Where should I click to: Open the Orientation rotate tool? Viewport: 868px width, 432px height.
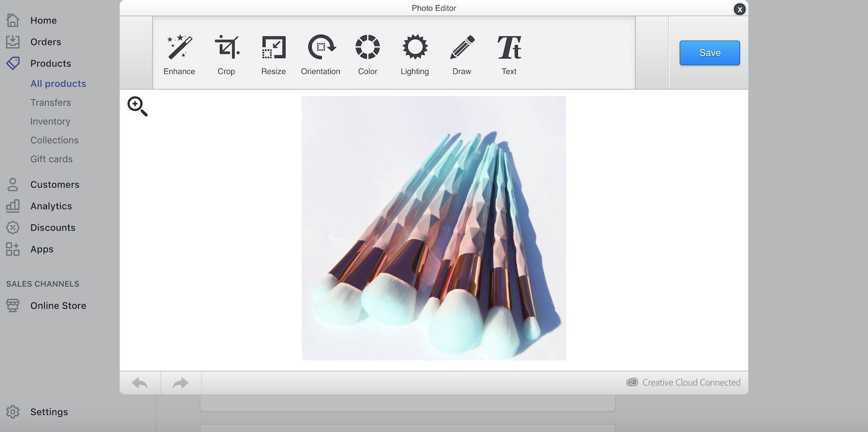pos(321,54)
